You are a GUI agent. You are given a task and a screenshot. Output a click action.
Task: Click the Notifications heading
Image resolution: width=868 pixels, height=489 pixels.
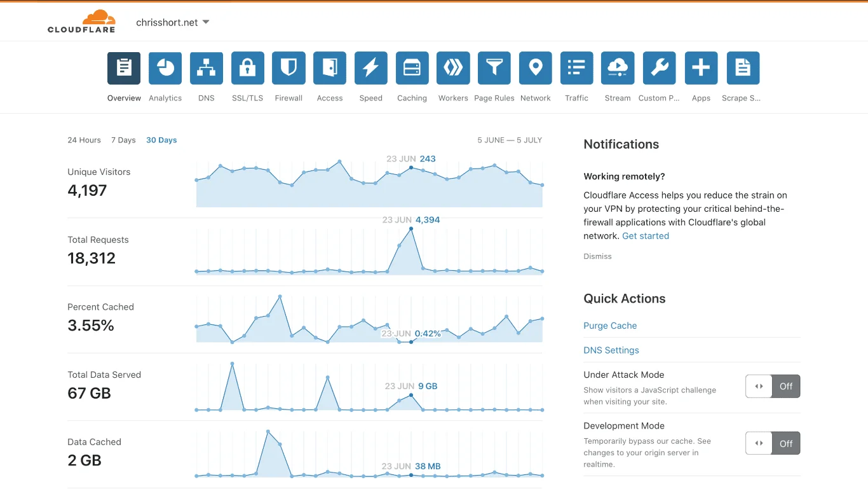tap(621, 144)
